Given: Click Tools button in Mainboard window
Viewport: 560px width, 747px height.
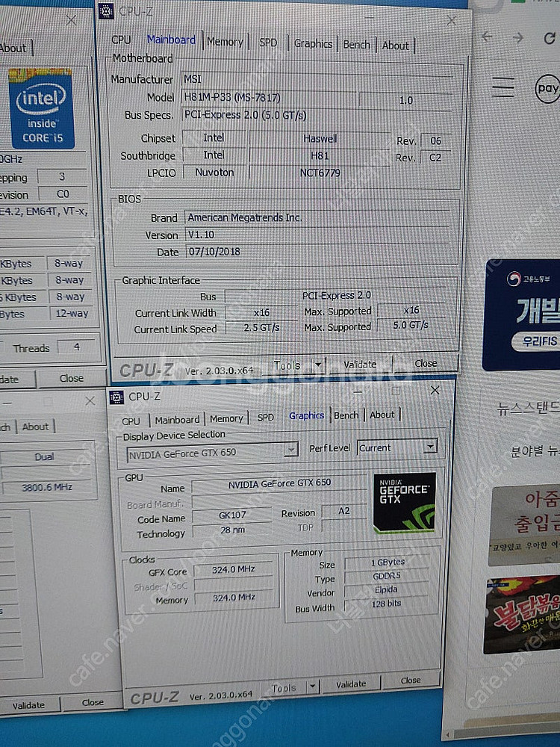Looking at the screenshot, I should click(x=287, y=365).
